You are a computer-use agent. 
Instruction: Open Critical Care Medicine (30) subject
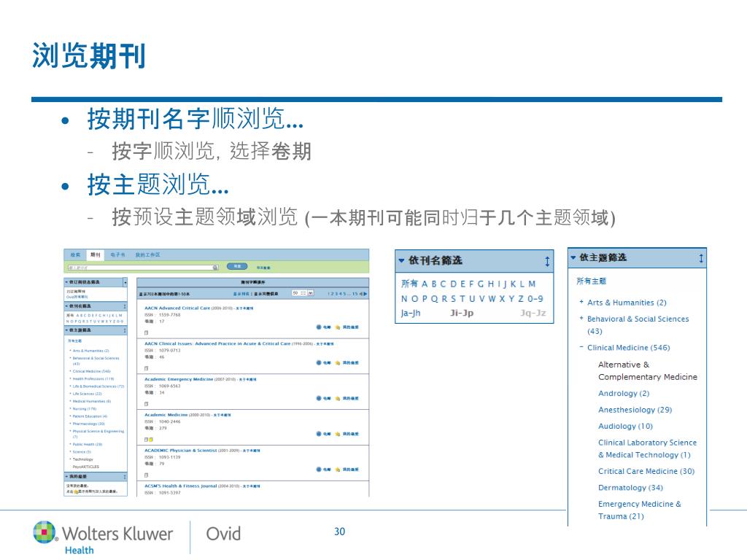point(646,471)
